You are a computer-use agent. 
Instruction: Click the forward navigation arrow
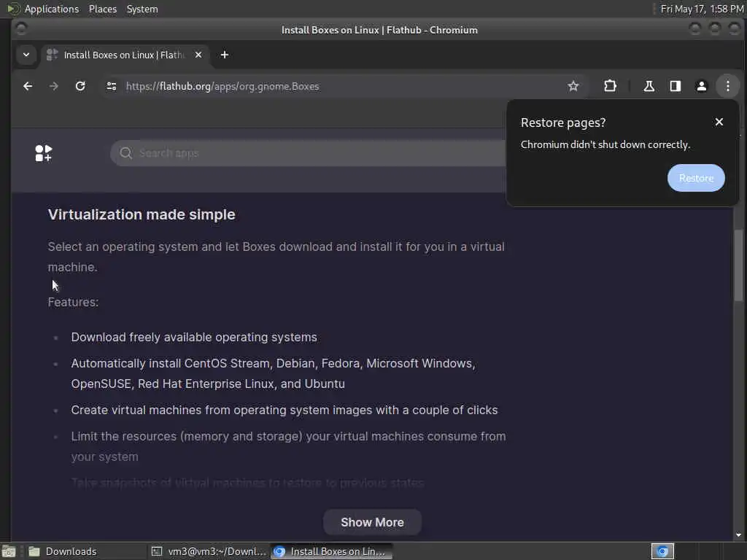coord(54,86)
